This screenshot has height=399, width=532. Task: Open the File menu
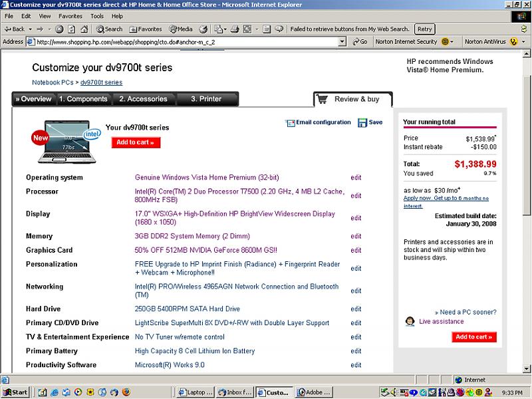click(9, 16)
